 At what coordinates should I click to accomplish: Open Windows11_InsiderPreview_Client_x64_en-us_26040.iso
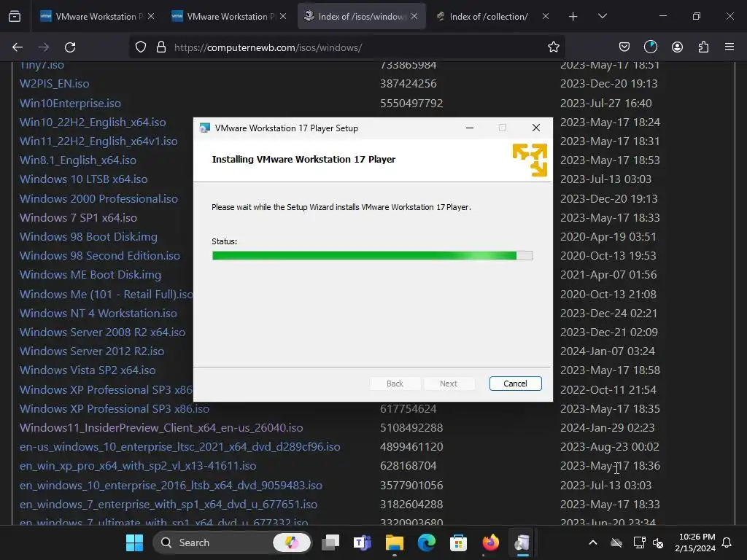(161, 427)
